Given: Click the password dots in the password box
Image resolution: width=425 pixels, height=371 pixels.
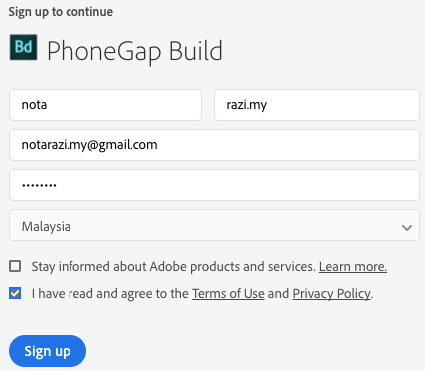Looking at the screenshot, I should coord(39,185).
